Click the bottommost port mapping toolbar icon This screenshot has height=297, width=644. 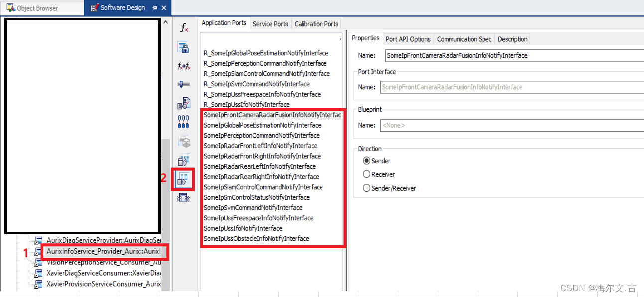[x=183, y=198]
